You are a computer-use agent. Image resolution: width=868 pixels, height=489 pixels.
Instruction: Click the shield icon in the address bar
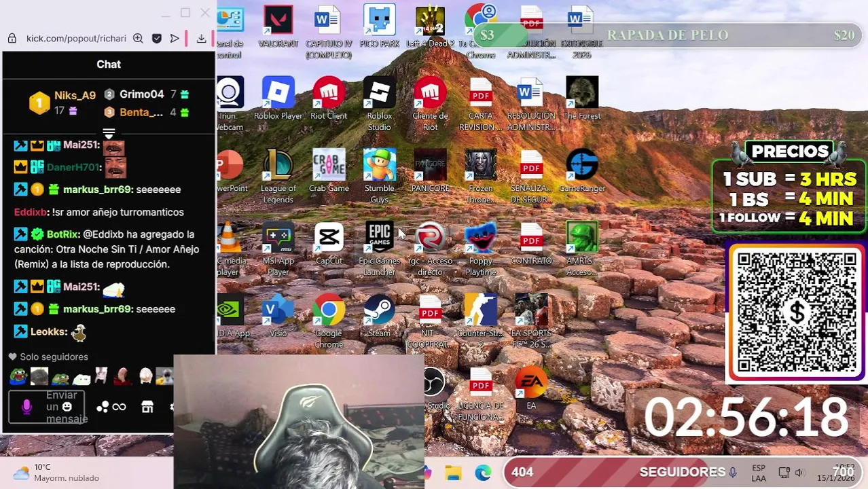(x=157, y=39)
